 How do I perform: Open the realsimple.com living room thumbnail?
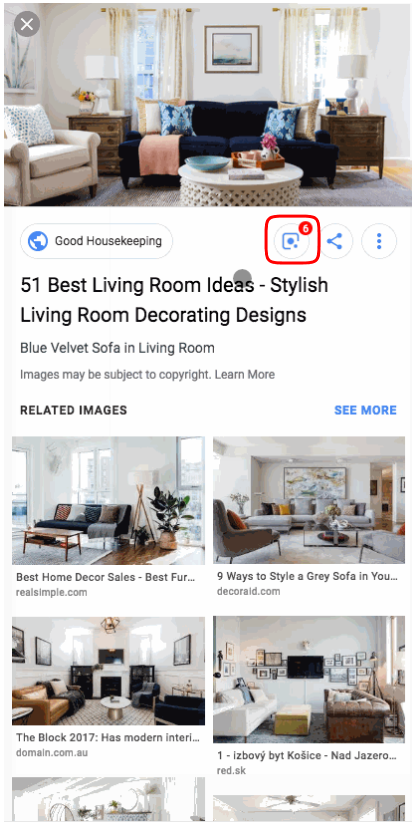tap(108, 501)
